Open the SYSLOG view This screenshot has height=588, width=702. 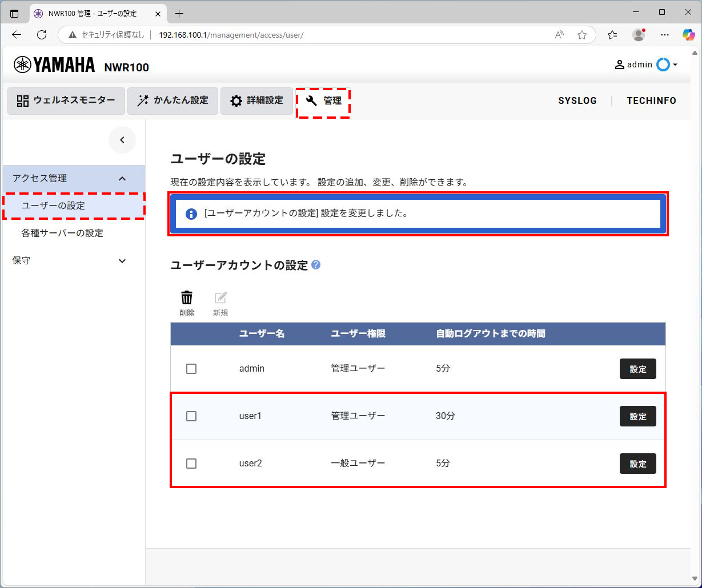(577, 100)
